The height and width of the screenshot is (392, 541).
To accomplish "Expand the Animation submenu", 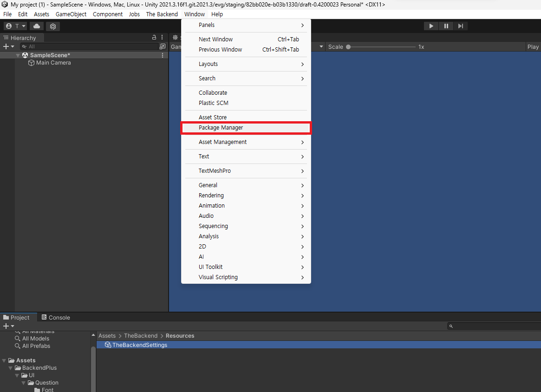I will (246, 206).
